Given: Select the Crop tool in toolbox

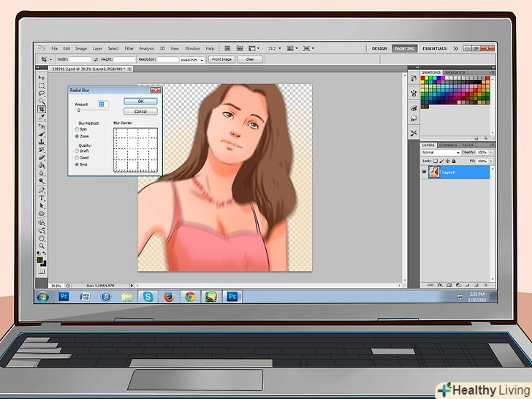Looking at the screenshot, I should 42,110.
